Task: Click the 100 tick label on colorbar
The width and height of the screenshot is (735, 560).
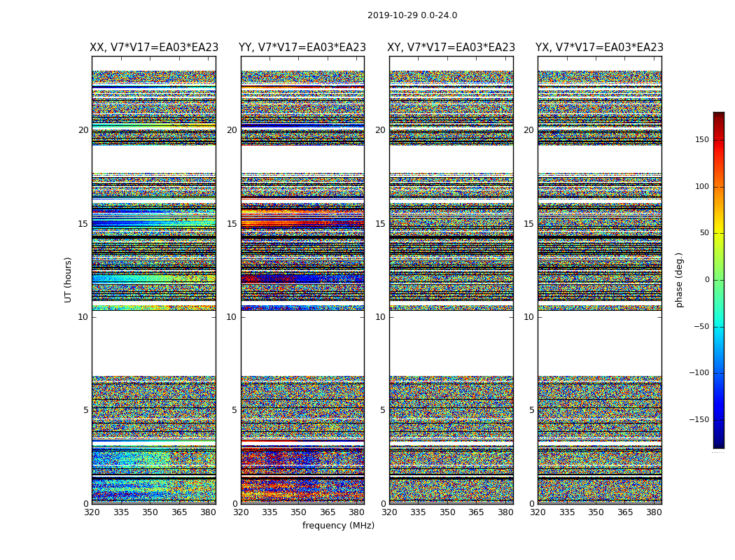Action: 702,186
